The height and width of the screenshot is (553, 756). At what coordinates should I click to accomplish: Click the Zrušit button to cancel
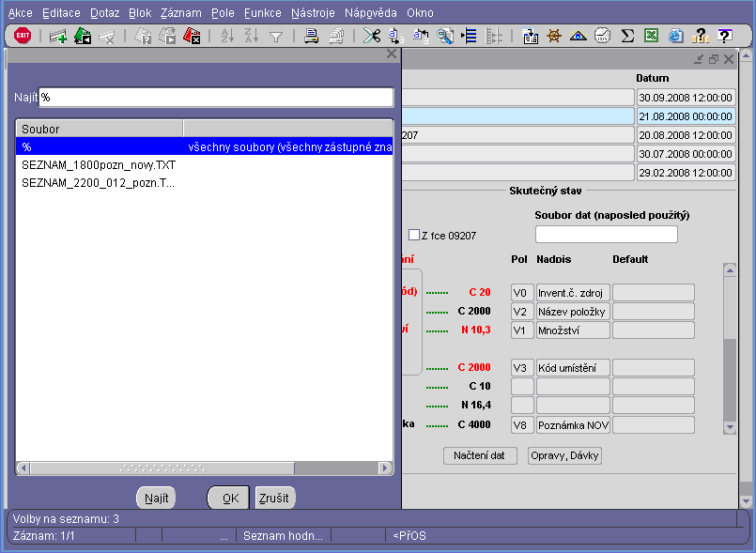tap(274, 498)
